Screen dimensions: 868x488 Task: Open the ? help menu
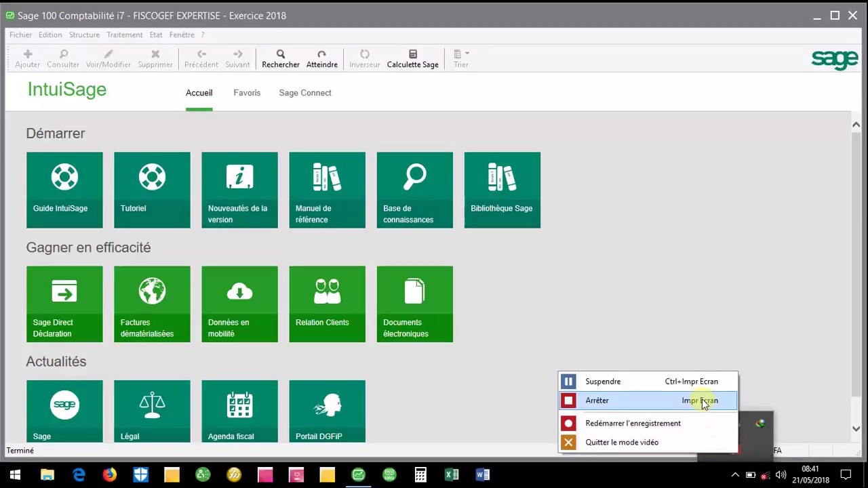[202, 35]
